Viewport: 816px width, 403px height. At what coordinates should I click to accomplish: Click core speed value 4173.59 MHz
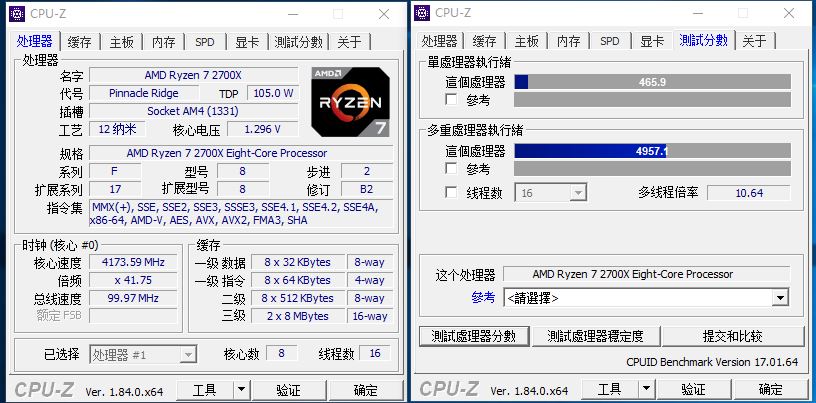pyautogui.click(x=133, y=262)
